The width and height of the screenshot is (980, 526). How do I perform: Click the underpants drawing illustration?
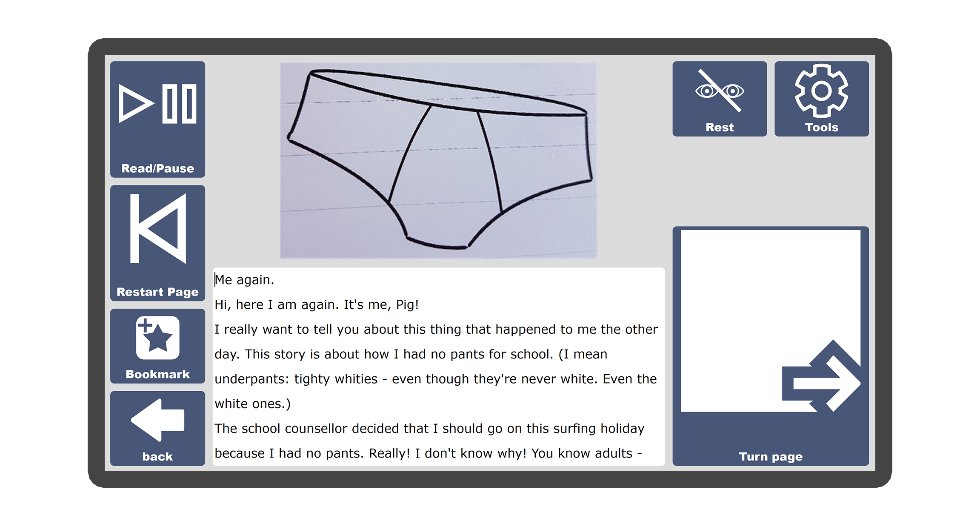[x=438, y=161]
